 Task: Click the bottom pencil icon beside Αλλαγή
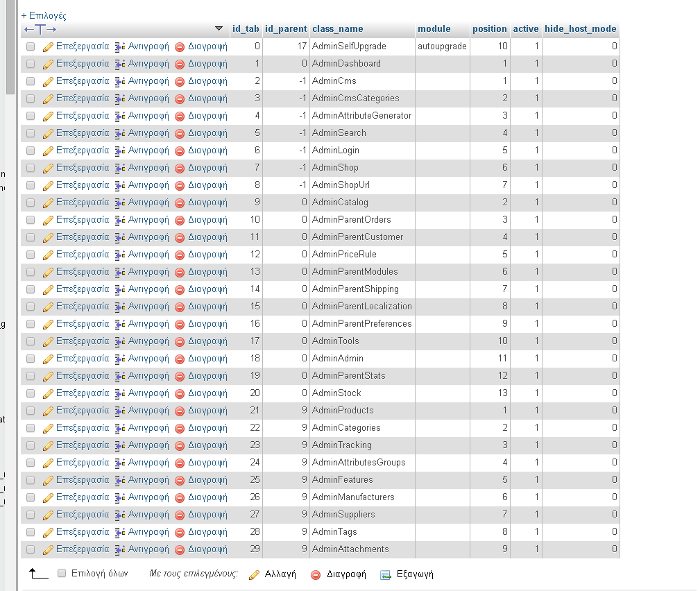coord(254,575)
